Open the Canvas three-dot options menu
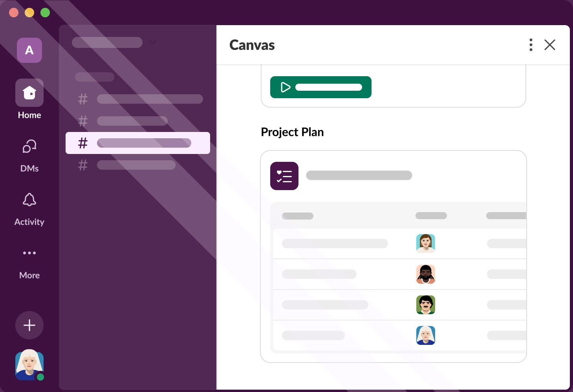573x392 pixels. [531, 45]
